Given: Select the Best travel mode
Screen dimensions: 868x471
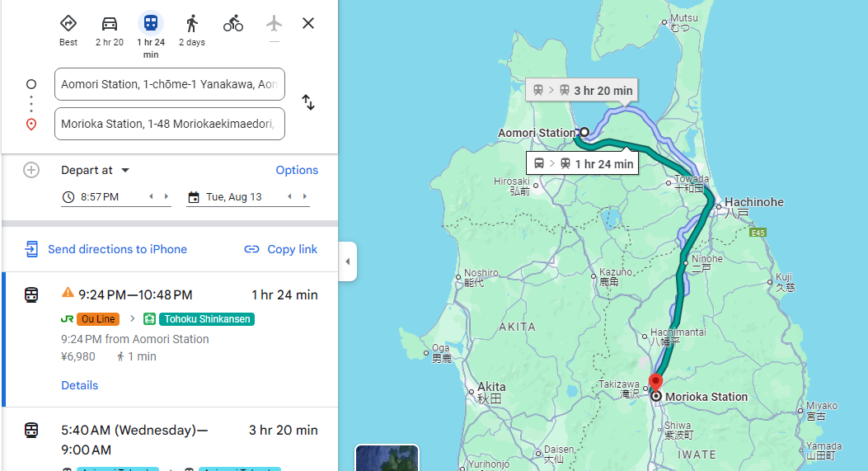Looking at the screenshot, I should coord(68,31).
